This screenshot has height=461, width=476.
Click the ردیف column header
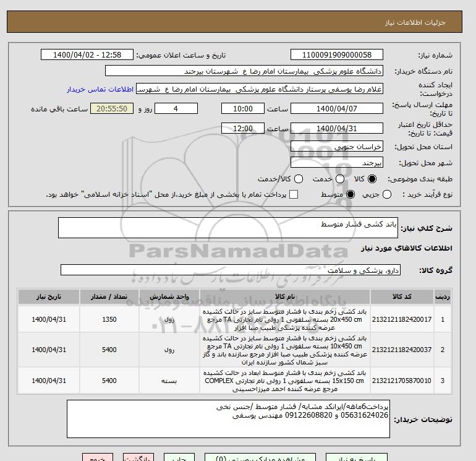click(x=443, y=296)
